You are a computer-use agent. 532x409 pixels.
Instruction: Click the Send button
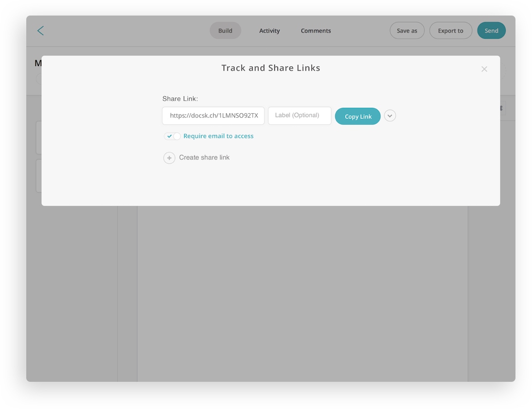click(x=491, y=31)
